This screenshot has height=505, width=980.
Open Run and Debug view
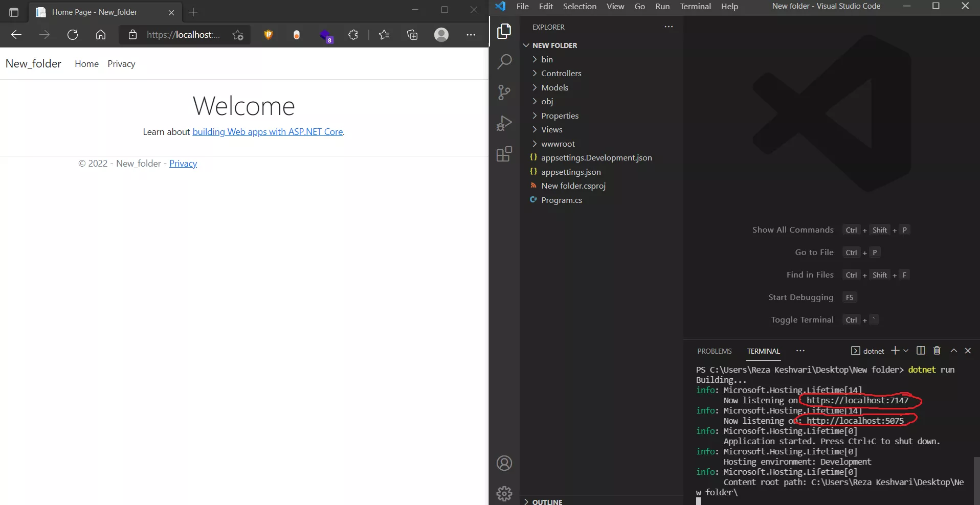coord(504,123)
